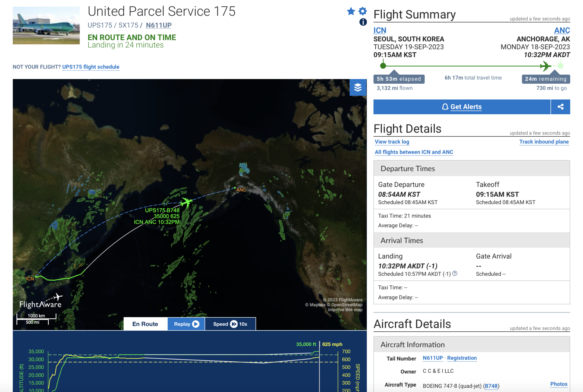Click the Takeoff 09:15AM KST value
Screen dimensions: 583x392
(497, 194)
